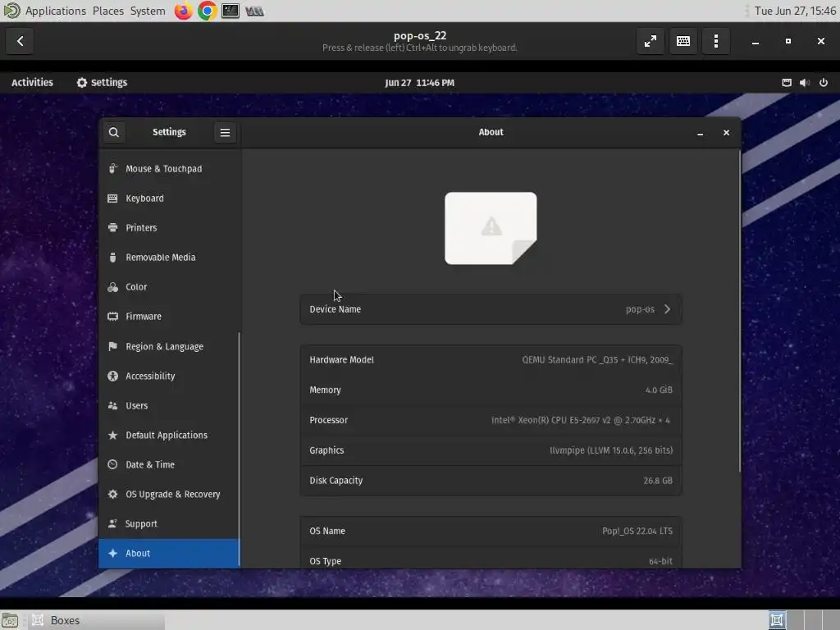Expand the Device Name chevron

(667, 309)
